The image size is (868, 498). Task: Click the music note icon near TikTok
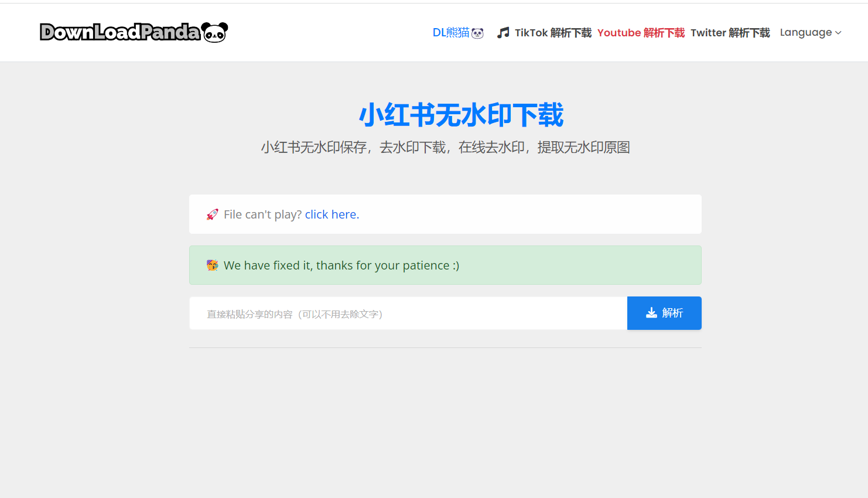point(503,33)
